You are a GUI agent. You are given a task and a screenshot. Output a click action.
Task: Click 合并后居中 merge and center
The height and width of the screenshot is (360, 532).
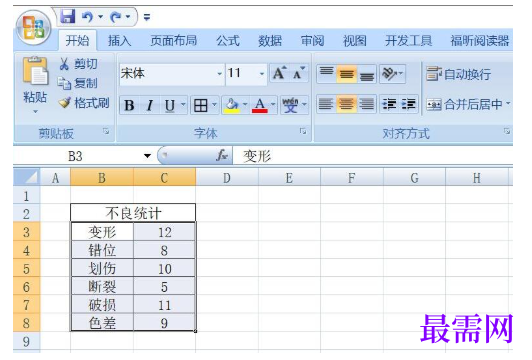[464, 104]
